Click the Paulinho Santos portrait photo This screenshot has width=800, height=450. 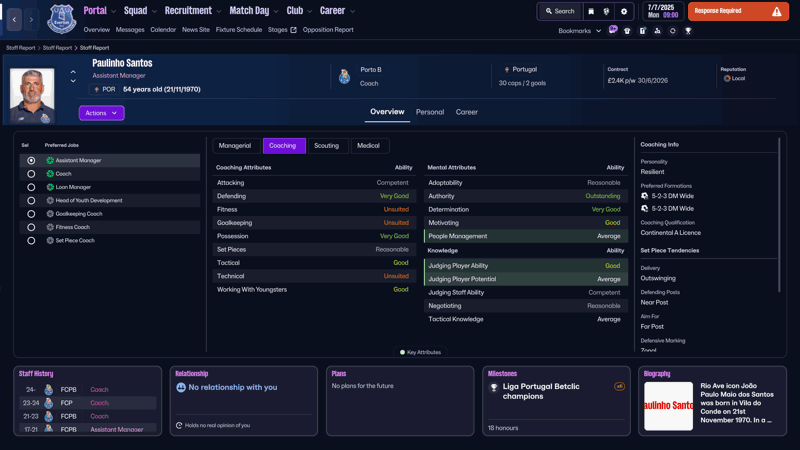[x=32, y=95]
